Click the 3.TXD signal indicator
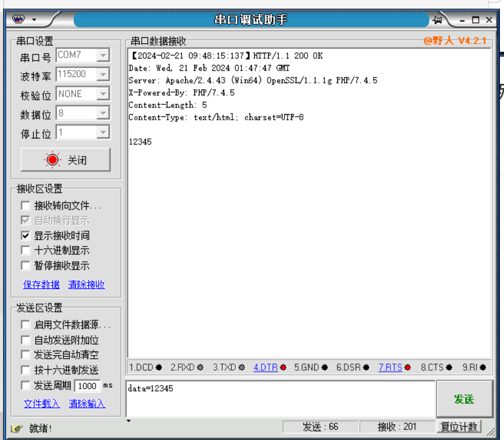Image resolution: width=504 pixels, height=440 pixels. coord(229,367)
